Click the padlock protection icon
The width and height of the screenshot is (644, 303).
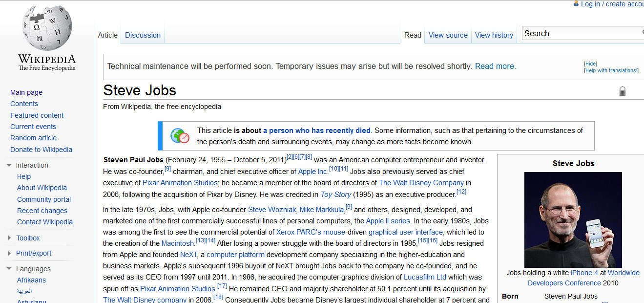click(623, 91)
